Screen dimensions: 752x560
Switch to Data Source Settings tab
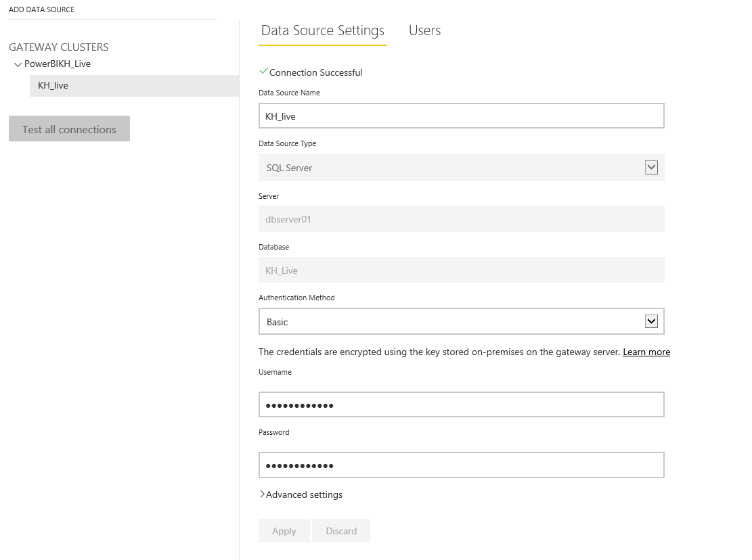click(323, 30)
